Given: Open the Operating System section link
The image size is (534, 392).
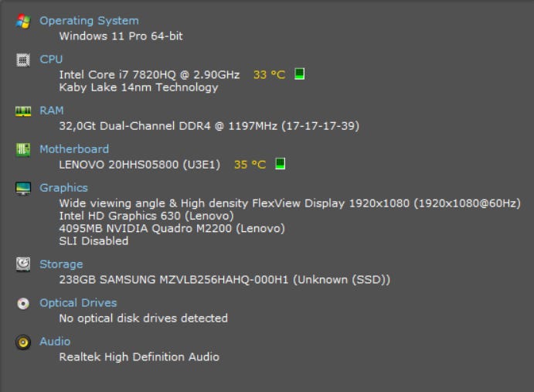Looking at the screenshot, I should click(x=89, y=21).
